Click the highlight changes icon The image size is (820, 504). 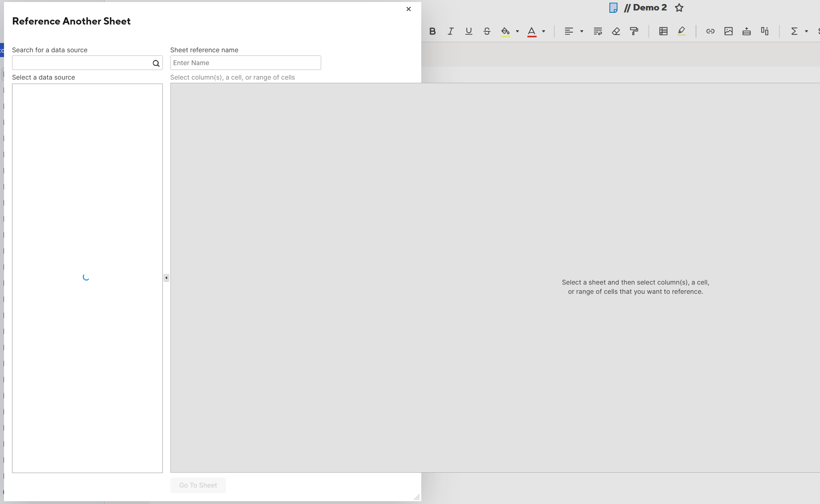pyautogui.click(x=681, y=31)
